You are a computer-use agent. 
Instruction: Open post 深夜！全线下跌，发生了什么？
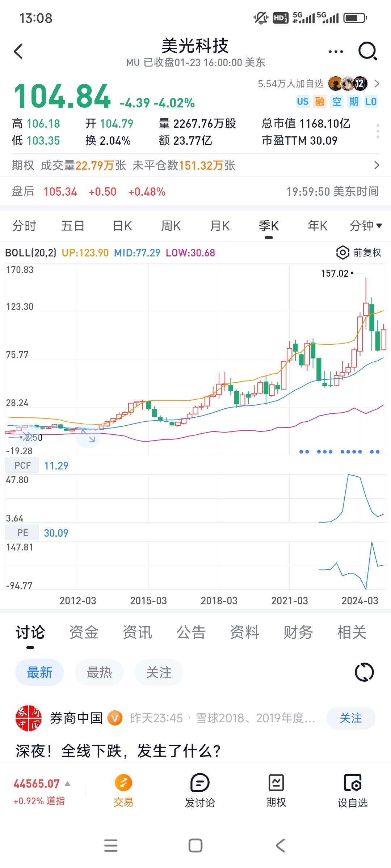point(118,751)
